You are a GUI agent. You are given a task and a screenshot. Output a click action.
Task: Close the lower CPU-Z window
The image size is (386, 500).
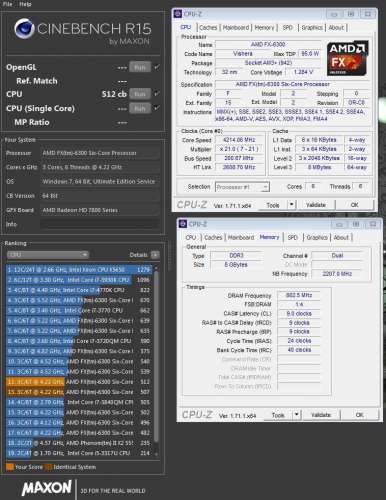tap(373, 224)
